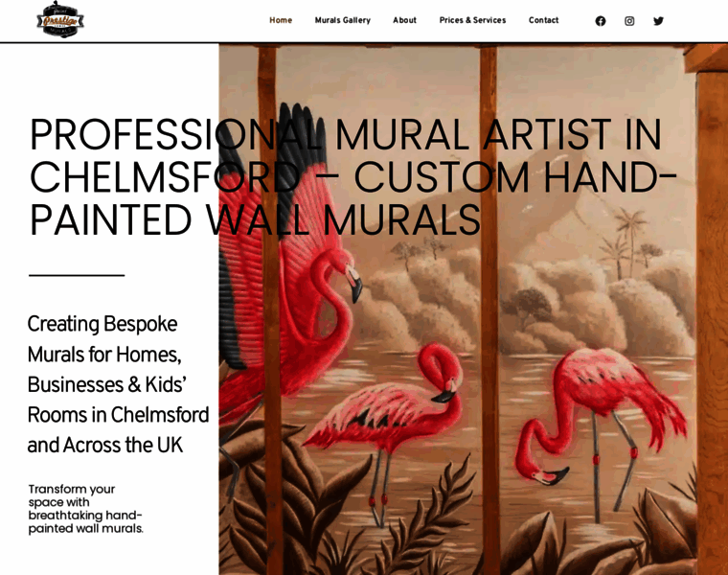Viewport: 728px width, 575px height.
Task: Select the Transform your space paragraph
Action: pos(86,509)
